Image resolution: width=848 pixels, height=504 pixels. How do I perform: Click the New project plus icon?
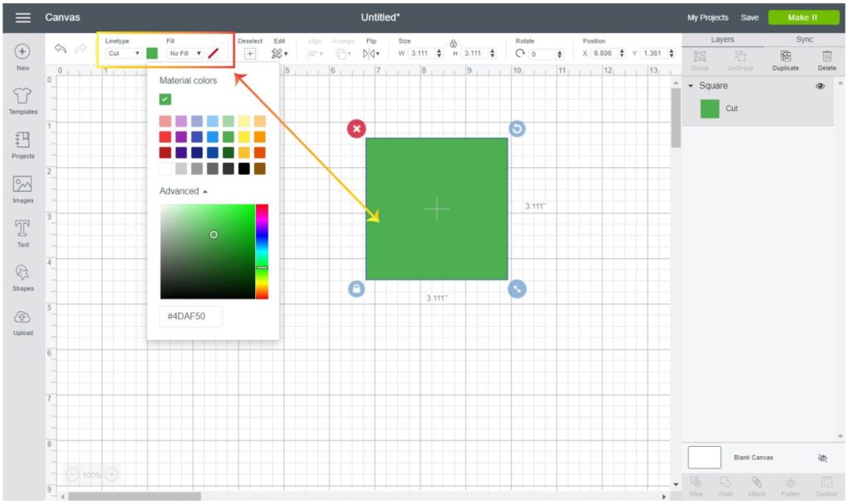pos(22,52)
